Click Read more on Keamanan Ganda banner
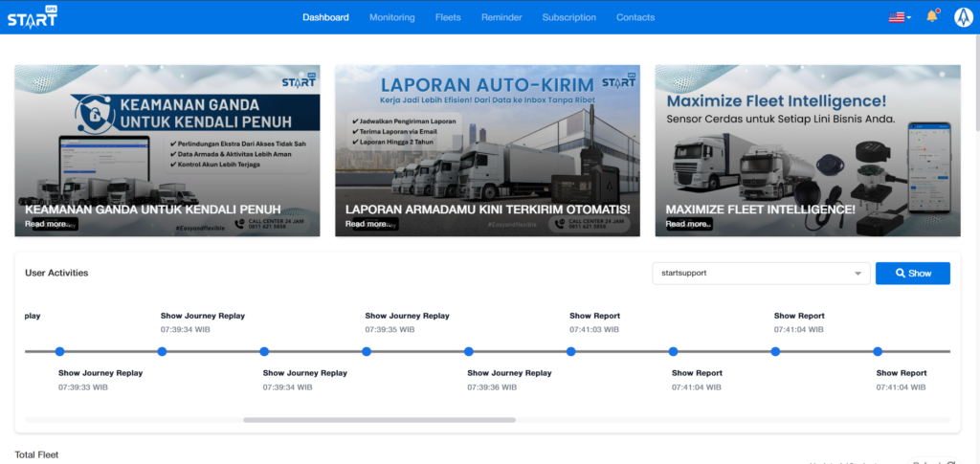The image size is (980, 464). pos(46,224)
